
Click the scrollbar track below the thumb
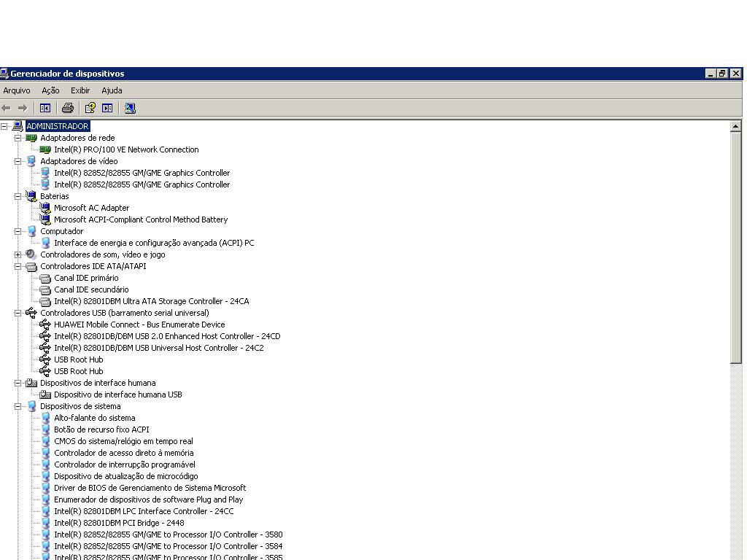(x=735, y=461)
